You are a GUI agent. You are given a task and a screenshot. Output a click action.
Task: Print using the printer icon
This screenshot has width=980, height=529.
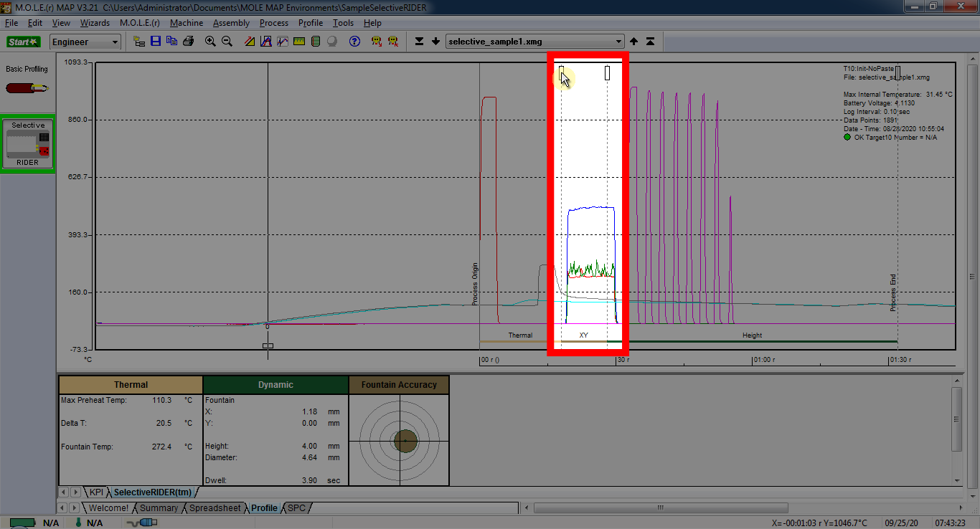point(188,42)
